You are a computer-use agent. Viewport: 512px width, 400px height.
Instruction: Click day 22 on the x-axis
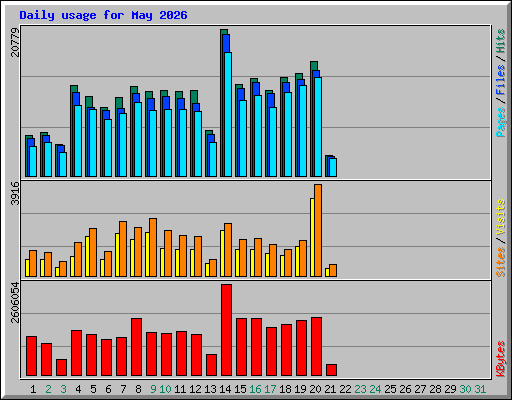(x=345, y=389)
